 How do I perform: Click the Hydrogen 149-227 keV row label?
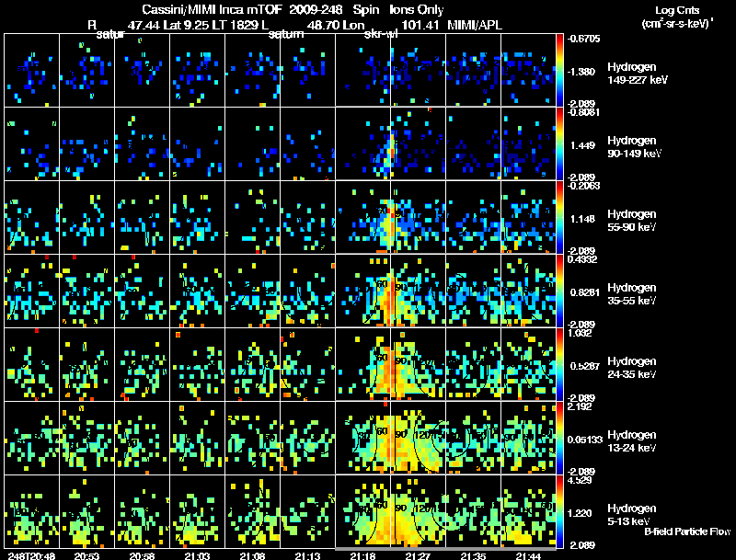pyautogui.click(x=638, y=74)
